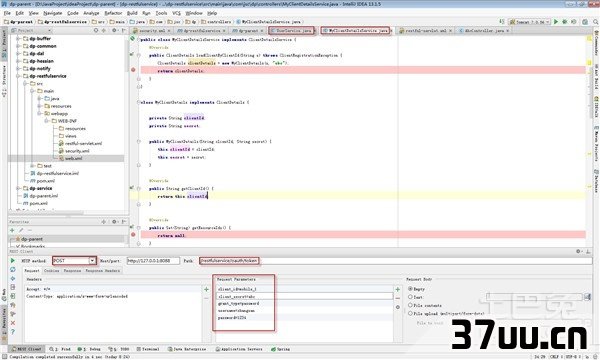This screenshot has height=360, width=600.
Task: Open REST Client help question-mark icon
Action: tap(13, 332)
